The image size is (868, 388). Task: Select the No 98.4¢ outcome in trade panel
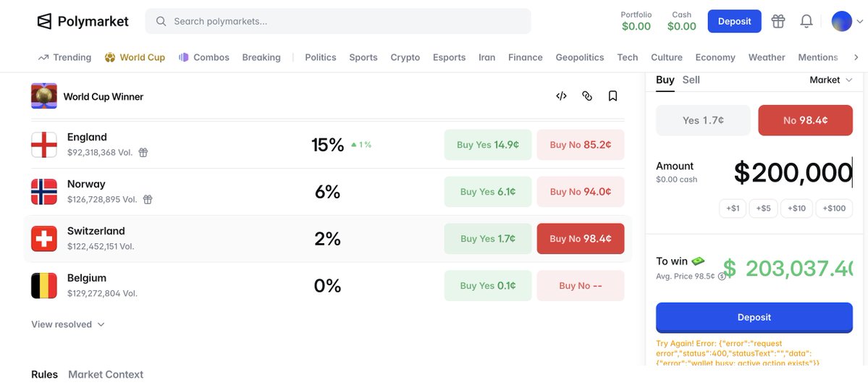[806, 120]
